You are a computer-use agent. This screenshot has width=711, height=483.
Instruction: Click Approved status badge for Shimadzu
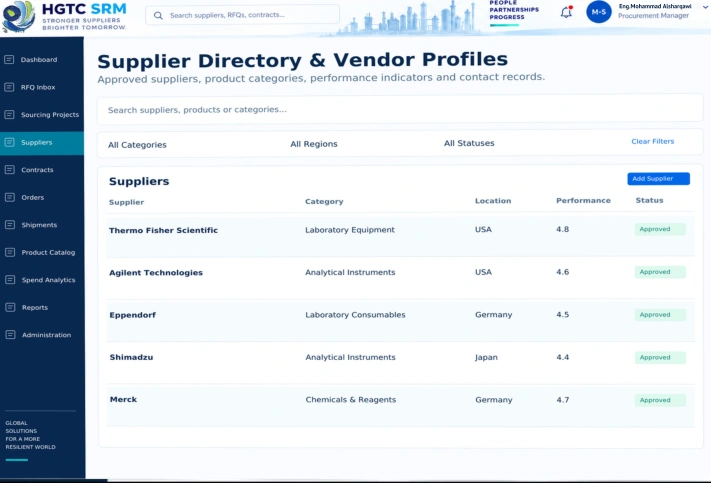tap(660, 357)
